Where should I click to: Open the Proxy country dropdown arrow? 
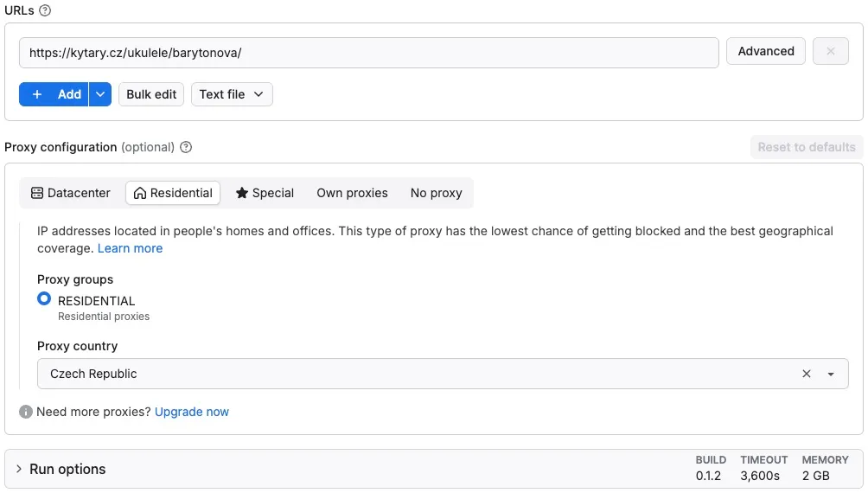(831, 374)
